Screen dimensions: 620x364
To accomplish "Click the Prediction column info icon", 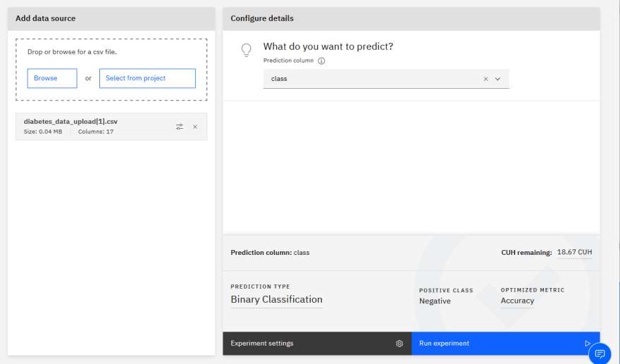I will [x=321, y=61].
